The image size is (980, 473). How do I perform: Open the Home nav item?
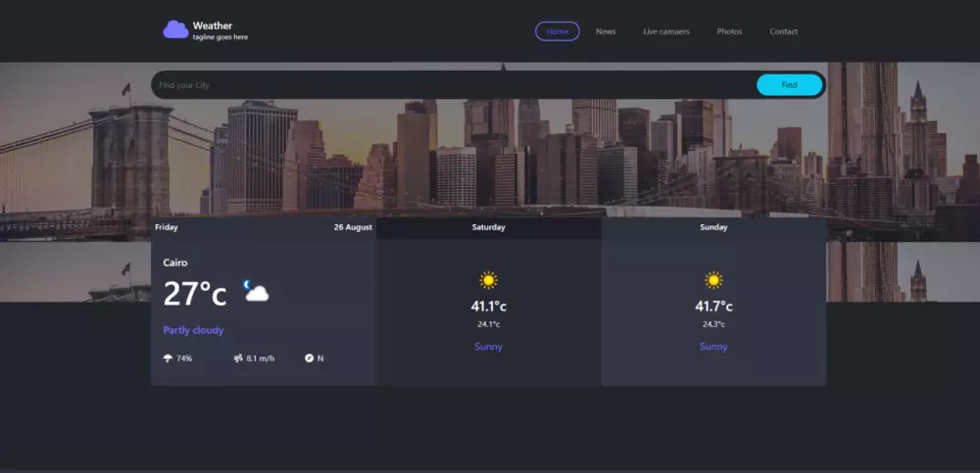(x=557, y=31)
